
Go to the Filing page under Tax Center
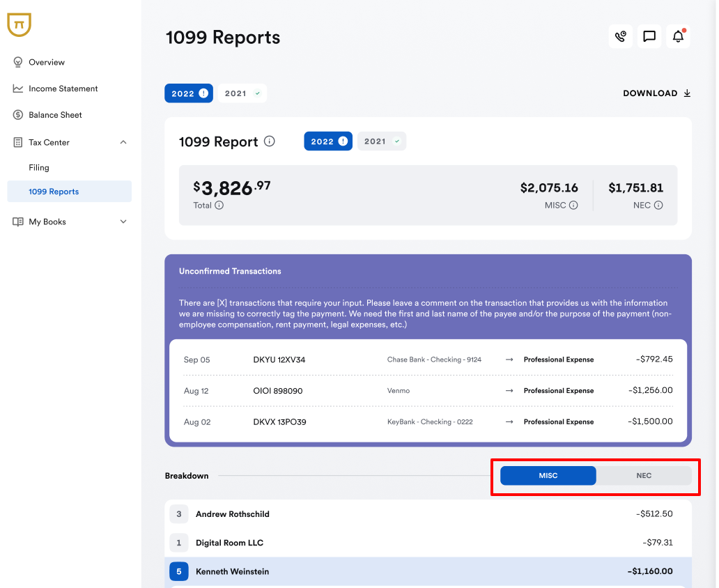[39, 167]
